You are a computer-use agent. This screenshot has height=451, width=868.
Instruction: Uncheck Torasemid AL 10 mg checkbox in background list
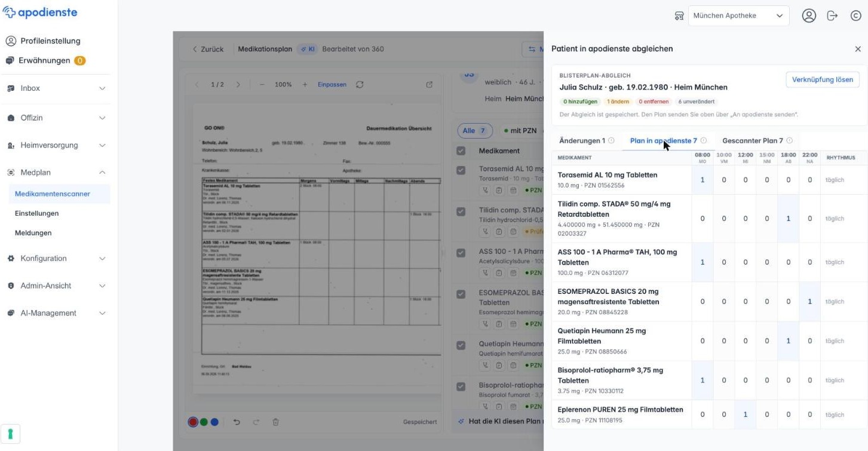[x=461, y=170]
